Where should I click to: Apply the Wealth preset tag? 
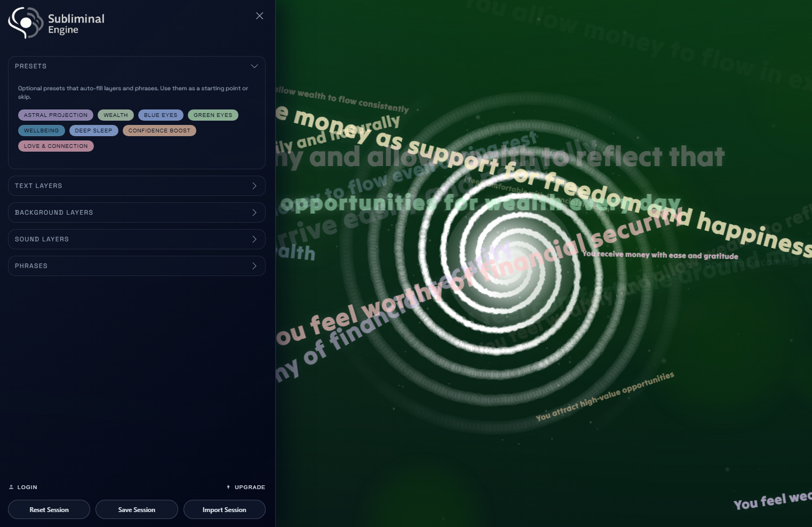(x=115, y=115)
